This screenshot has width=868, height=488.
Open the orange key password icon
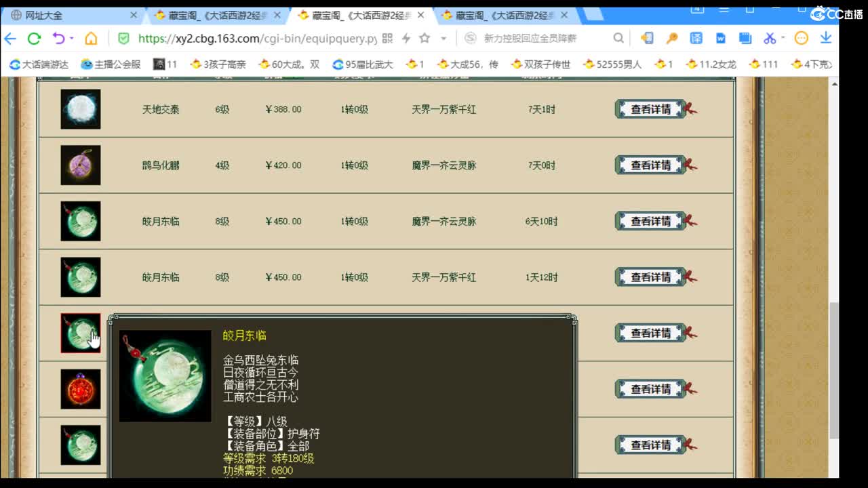pos(672,39)
